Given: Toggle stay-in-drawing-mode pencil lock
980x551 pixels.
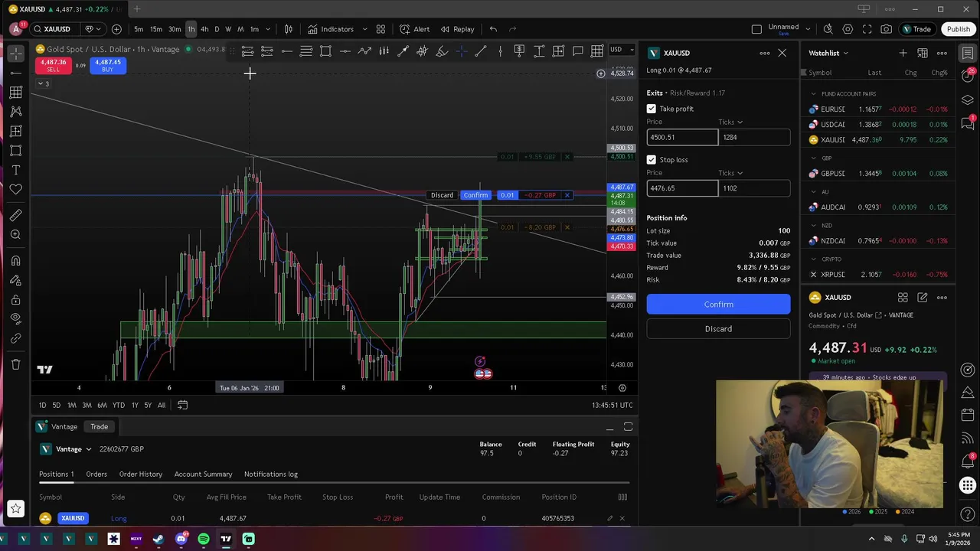Looking at the screenshot, I should coord(15,280).
